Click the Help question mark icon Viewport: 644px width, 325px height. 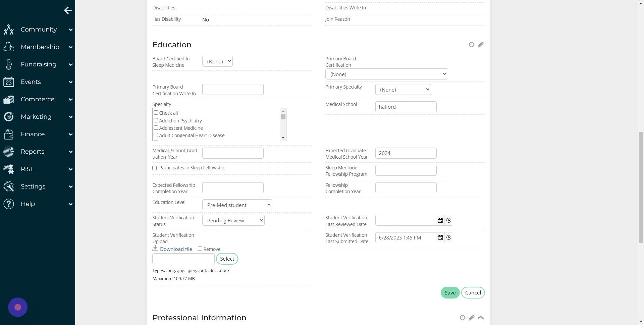[x=9, y=204]
